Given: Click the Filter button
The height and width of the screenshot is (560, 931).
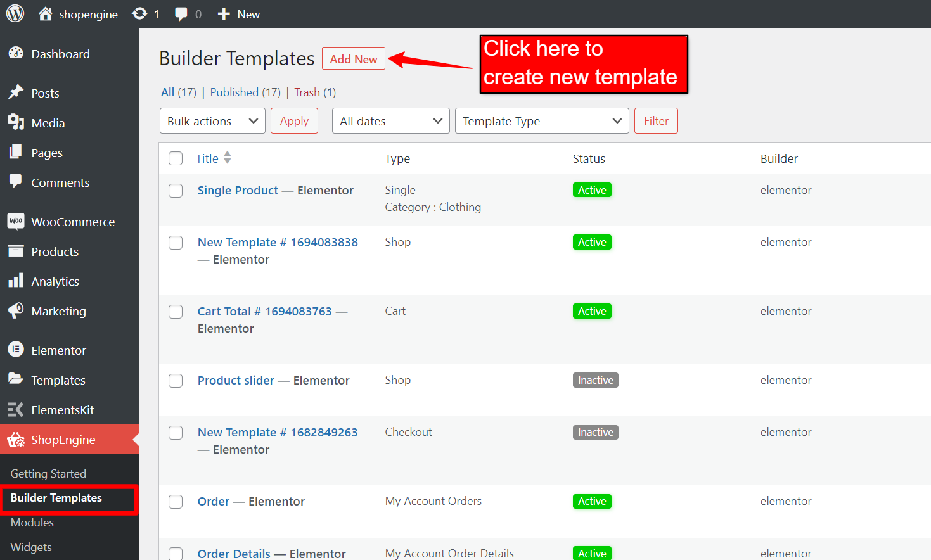Looking at the screenshot, I should click(x=656, y=121).
